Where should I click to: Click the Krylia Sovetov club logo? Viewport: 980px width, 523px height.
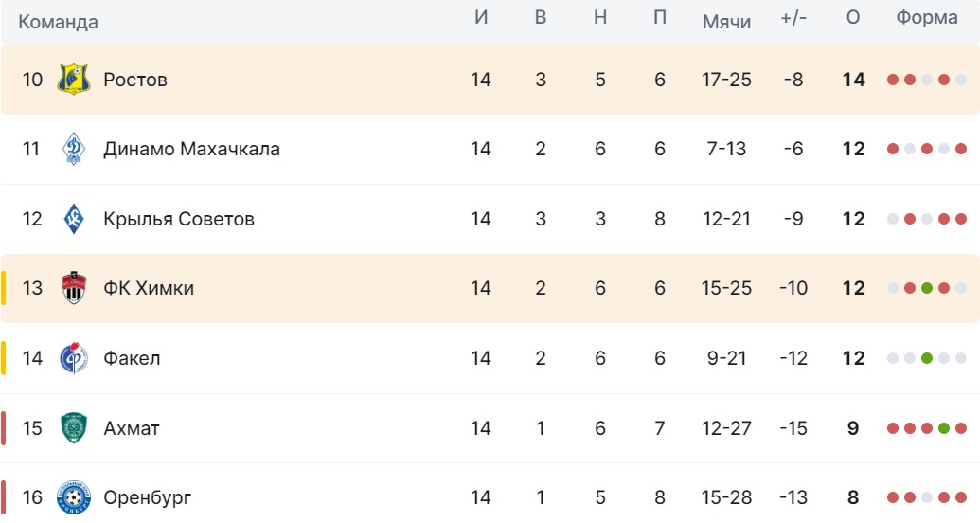73,219
